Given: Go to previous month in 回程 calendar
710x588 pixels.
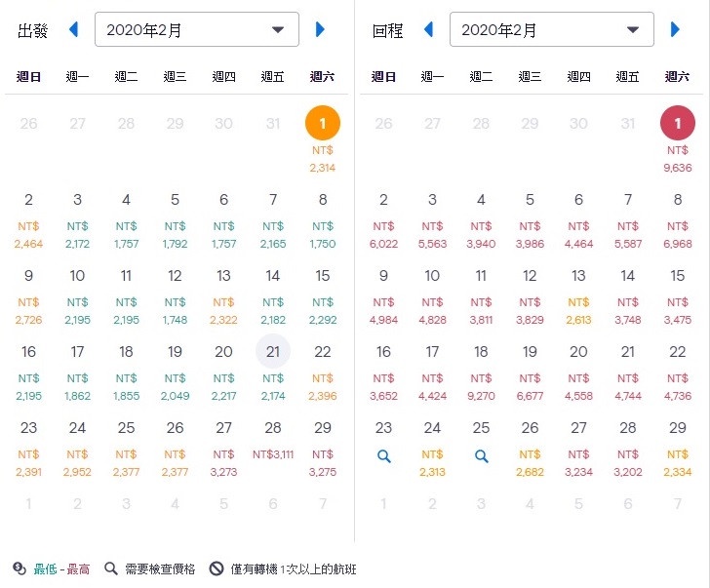Looking at the screenshot, I should coord(429,30).
